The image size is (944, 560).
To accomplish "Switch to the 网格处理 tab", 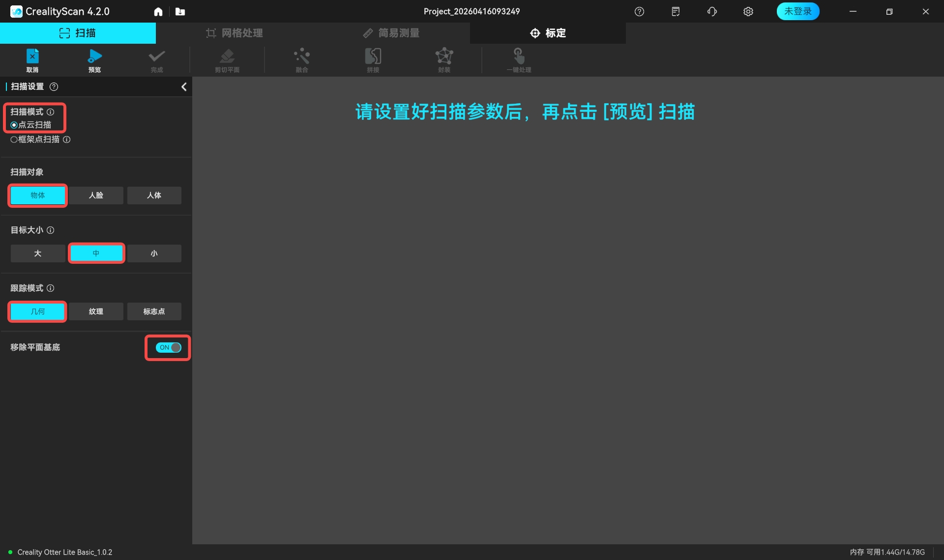I will pos(234,33).
